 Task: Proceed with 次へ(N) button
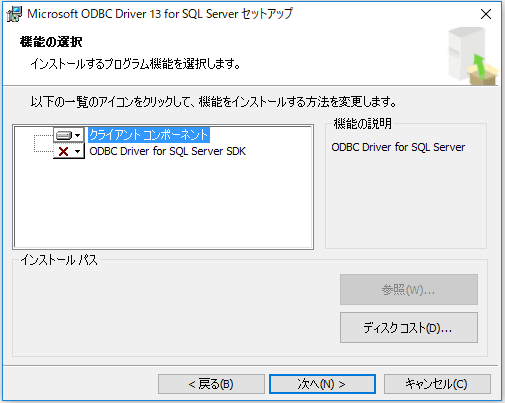(x=322, y=384)
